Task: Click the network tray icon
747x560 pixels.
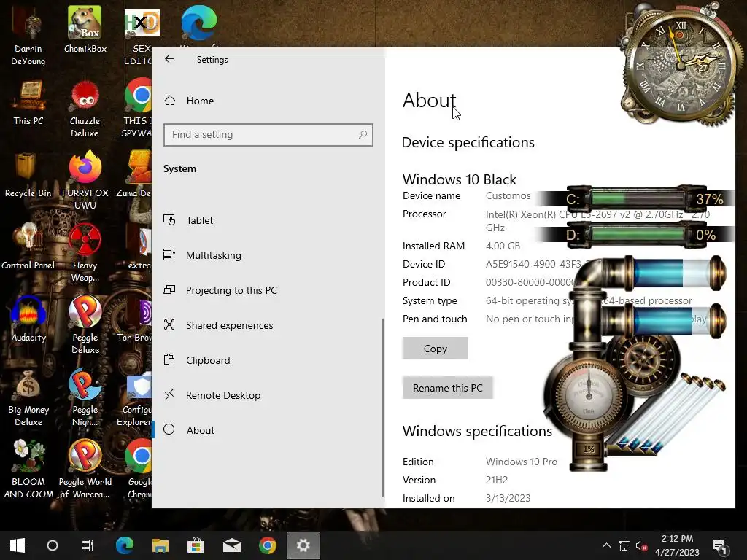Action: click(x=624, y=545)
